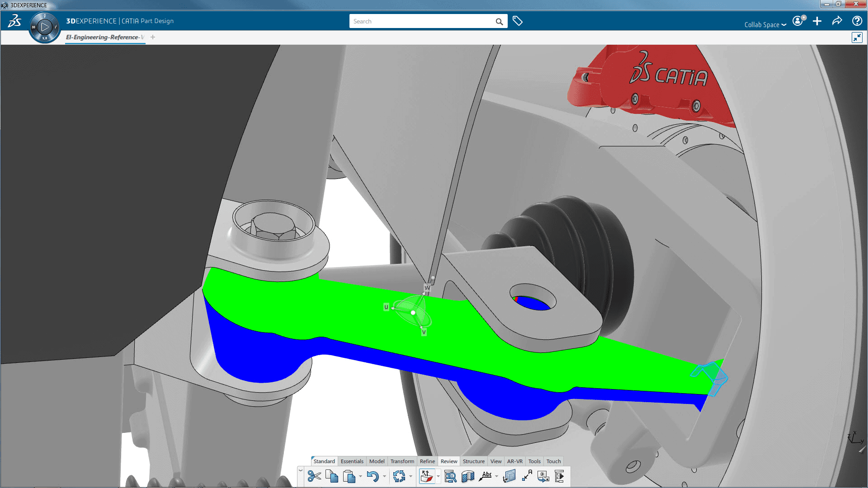The image size is (868, 488).
Task: Open the AR-VR tab
Action: [514, 461]
